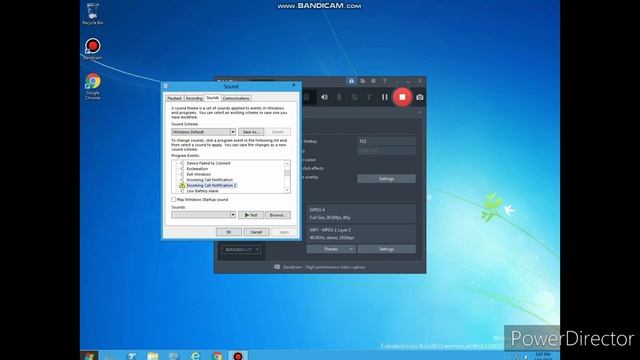This screenshot has height=360, width=640.
Task: Open Google Chrome from the desktop
Action: click(93, 86)
